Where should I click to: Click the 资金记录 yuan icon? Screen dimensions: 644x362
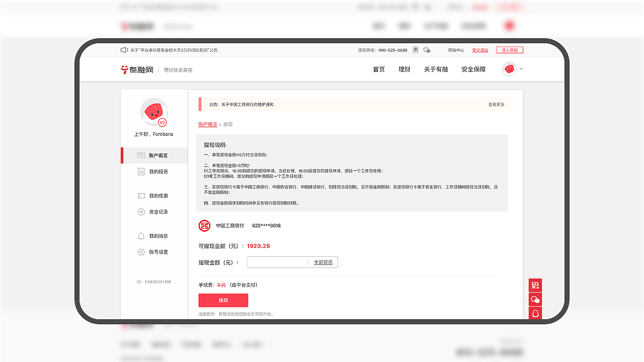(141, 212)
